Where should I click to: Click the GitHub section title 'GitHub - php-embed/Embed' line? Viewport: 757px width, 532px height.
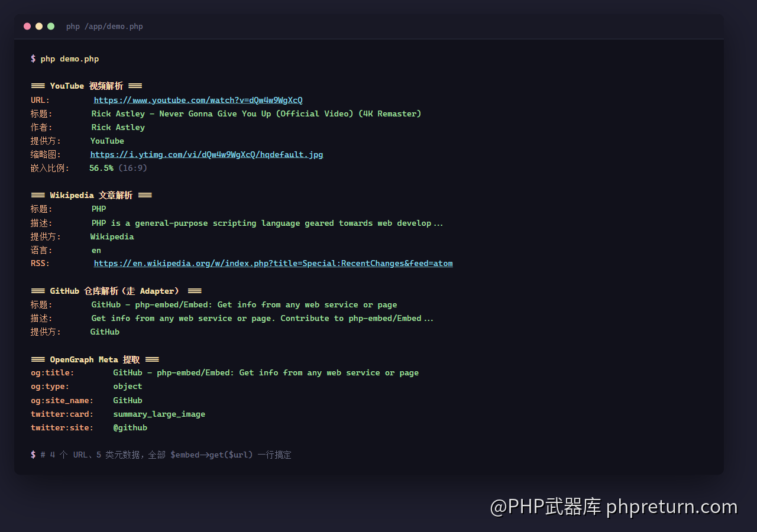point(244,305)
